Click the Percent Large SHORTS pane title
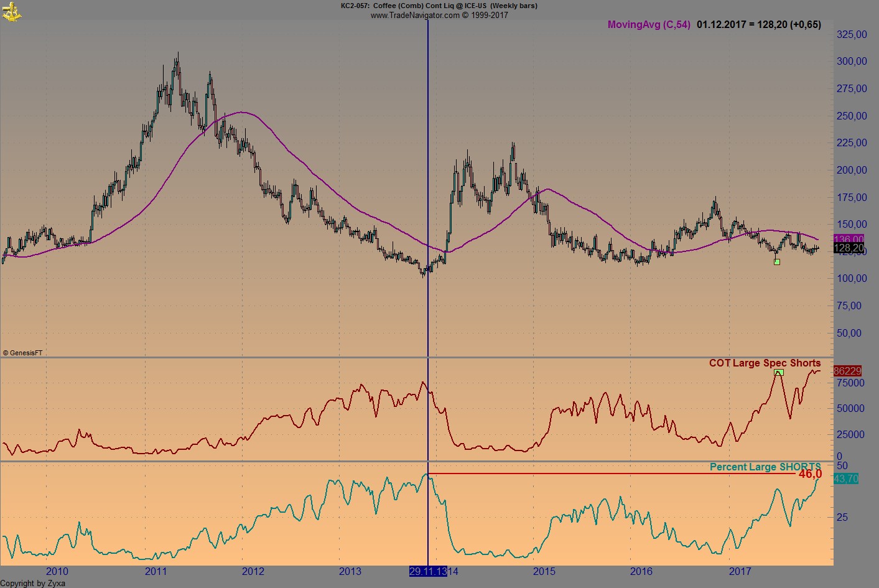This screenshot has width=879, height=588. (766, 467)
